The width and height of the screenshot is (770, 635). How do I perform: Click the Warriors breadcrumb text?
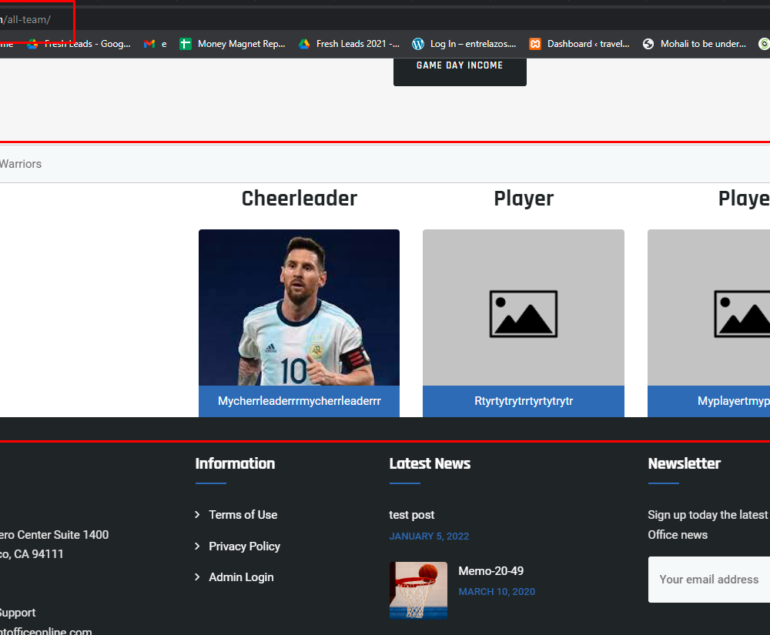click(x=21, y=164)
